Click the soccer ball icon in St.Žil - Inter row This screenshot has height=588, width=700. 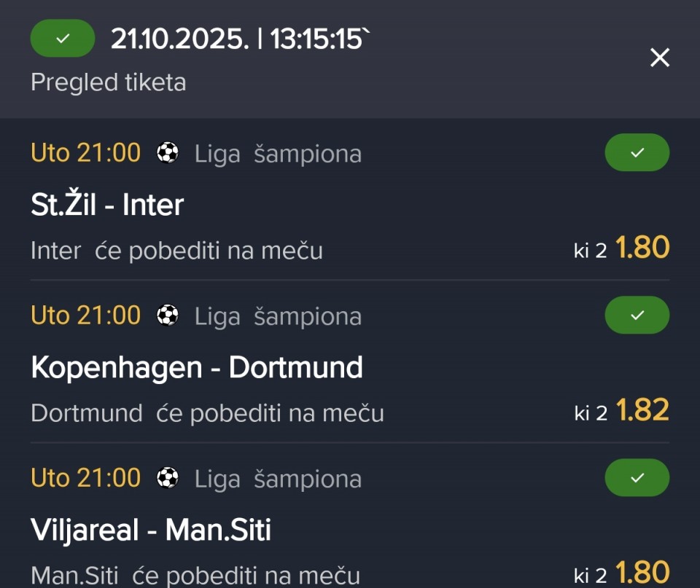click(168, 153)
